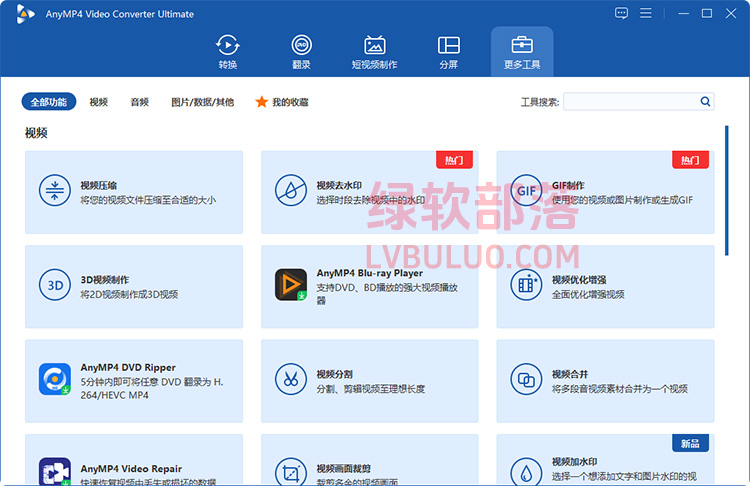Switch to the 翻录 ripper tab

[301, 52]
